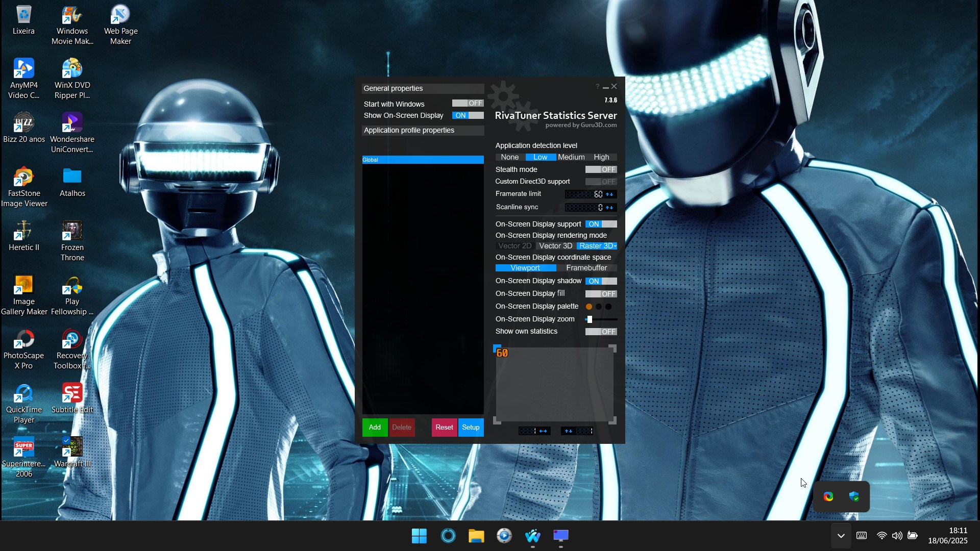The height and width of the screenshot is (551, 980).
Task: Select PhotoScape X Pro desktop icon
Action: [x=23, y=349]
